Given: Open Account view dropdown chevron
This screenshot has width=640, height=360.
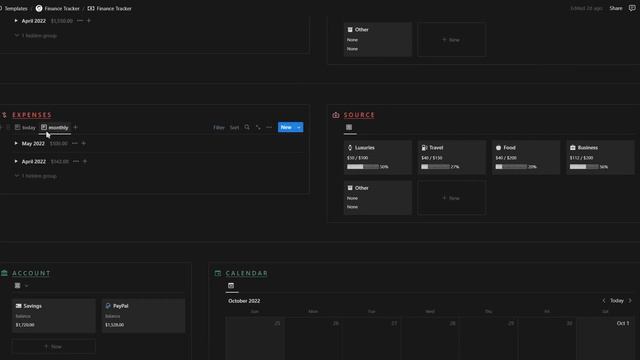Looking at the screenshot, I should 27,286.
